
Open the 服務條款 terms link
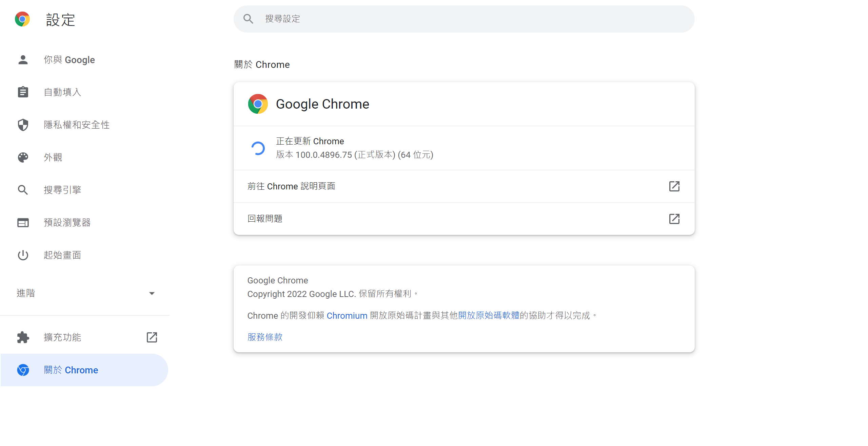265,337
